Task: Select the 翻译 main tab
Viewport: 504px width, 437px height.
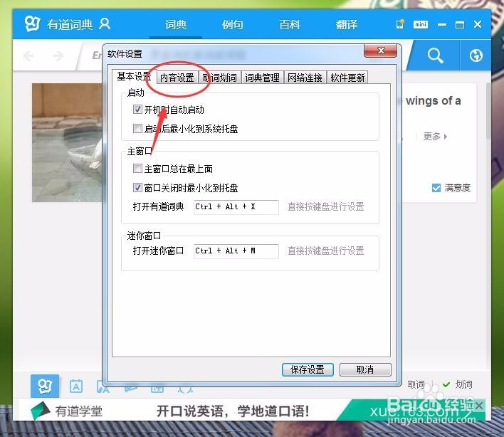Action: pos(347,24)
